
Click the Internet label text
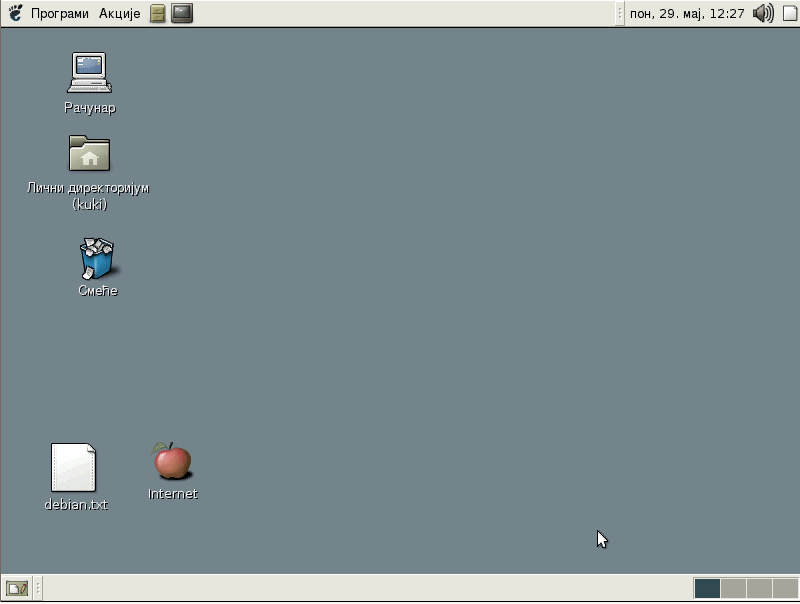[172, 494]
